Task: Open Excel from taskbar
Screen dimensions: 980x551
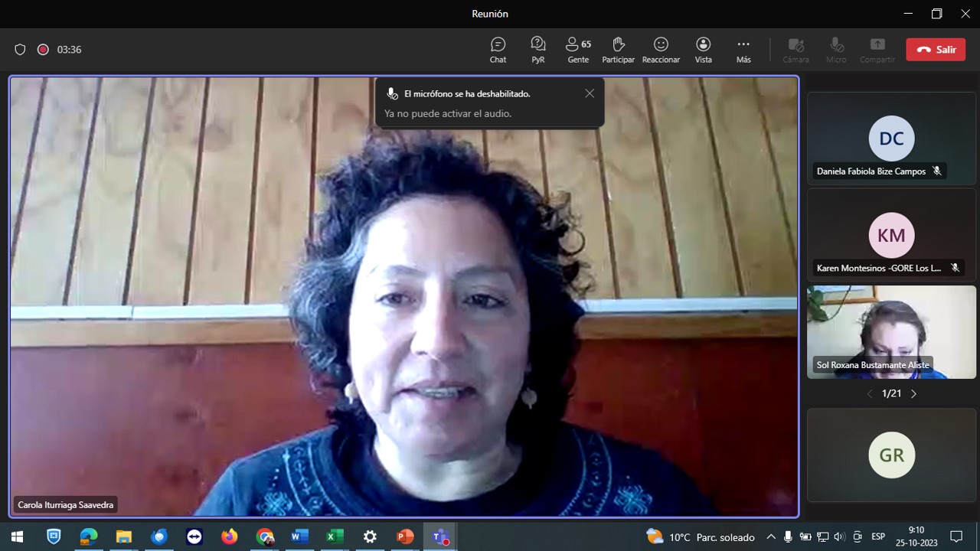Action: coord(335,536)
